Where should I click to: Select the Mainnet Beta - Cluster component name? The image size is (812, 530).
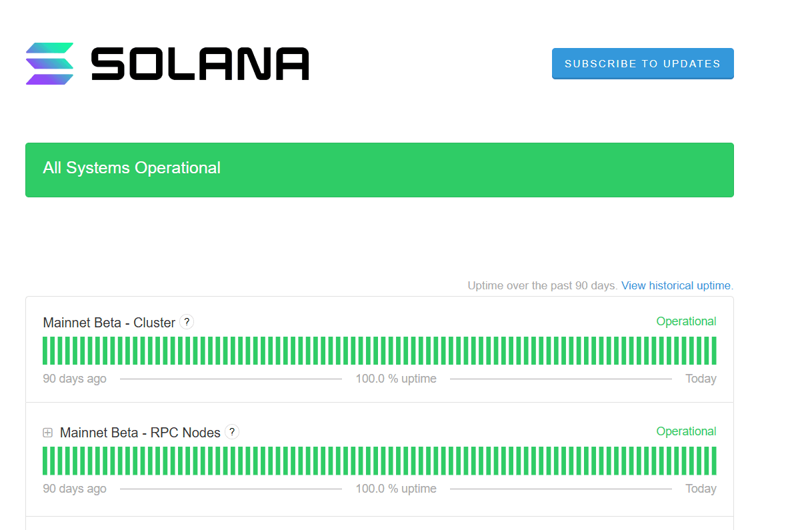coord(109,323)
